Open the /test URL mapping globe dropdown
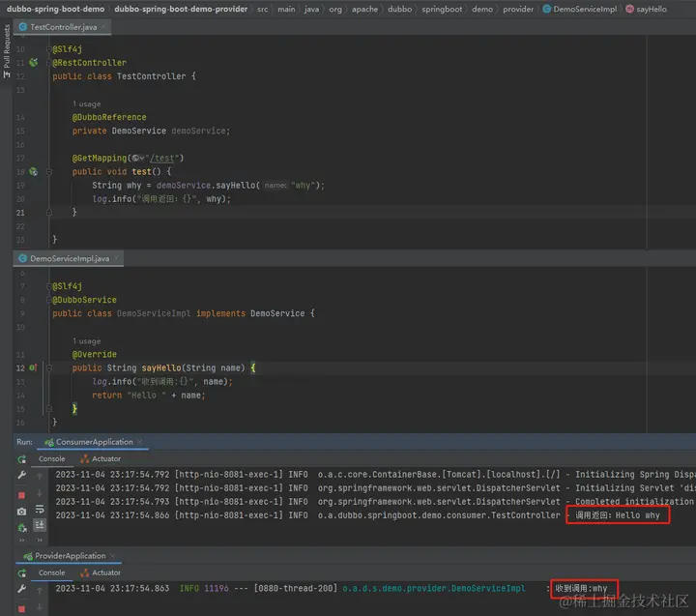 (138, 158)
